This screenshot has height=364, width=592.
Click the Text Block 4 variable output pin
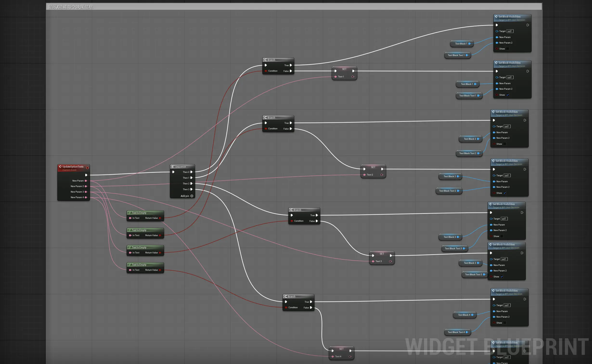[x=472, y=315]
